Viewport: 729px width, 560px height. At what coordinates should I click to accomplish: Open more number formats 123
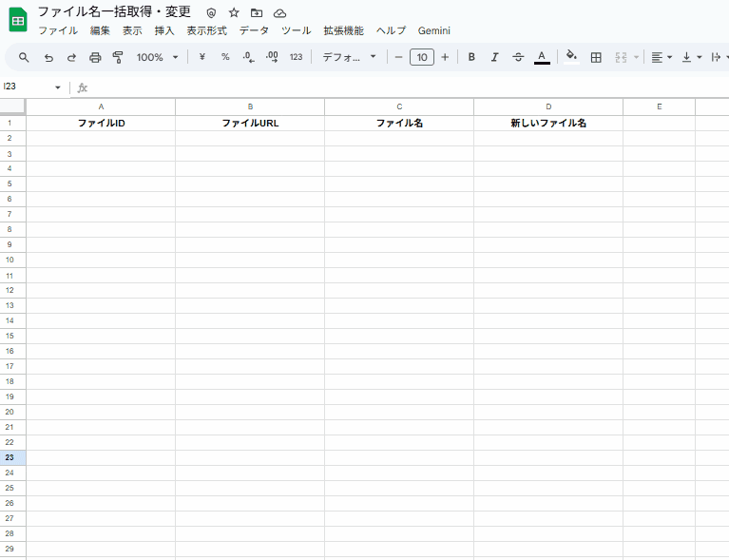tap(297, 57)
